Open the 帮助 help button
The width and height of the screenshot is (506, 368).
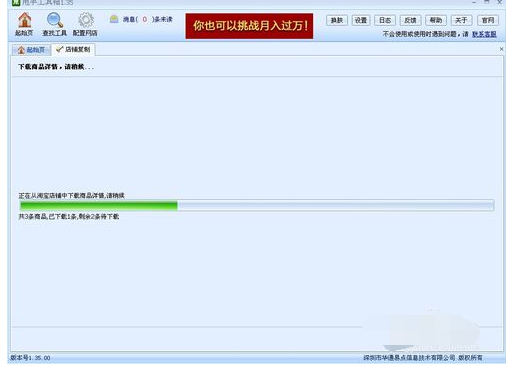(436, 20)
